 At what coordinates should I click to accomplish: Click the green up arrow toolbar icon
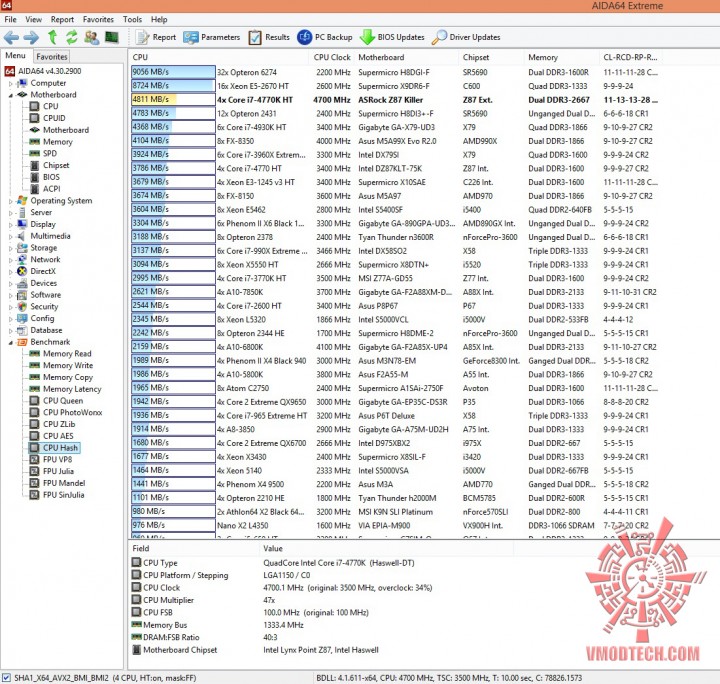pos(52,37)
